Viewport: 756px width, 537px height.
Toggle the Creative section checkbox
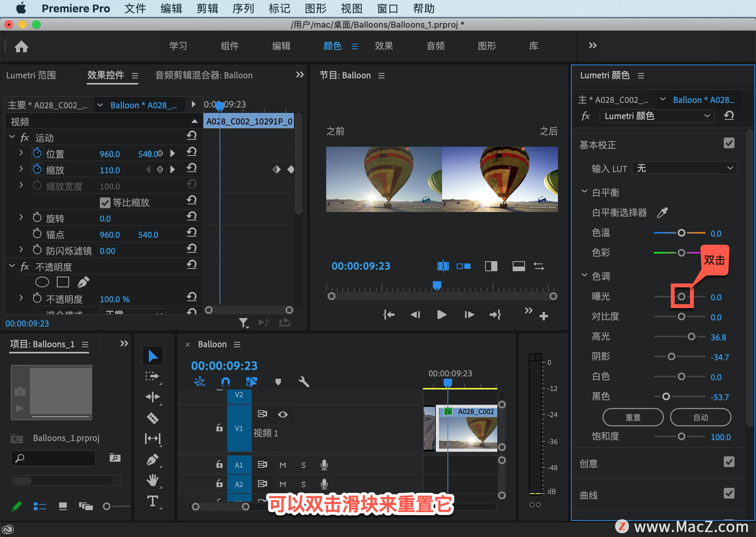click(729, 462)
